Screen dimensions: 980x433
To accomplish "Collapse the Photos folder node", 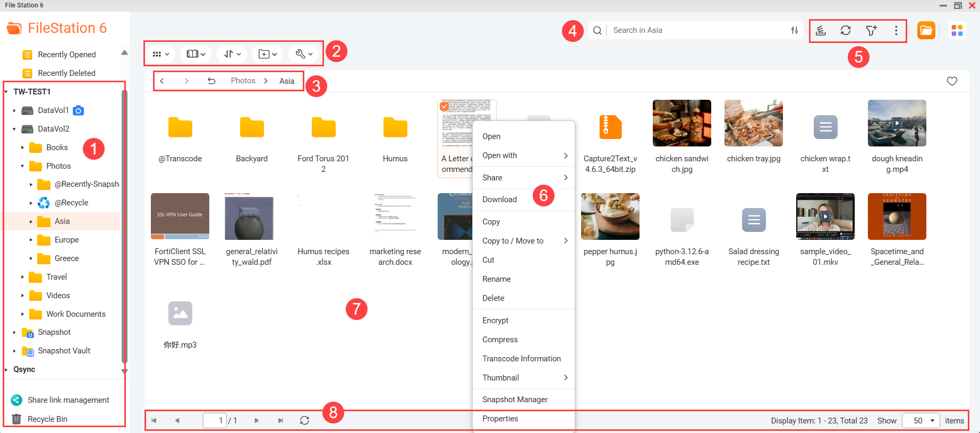I will (x=22, y=166).
